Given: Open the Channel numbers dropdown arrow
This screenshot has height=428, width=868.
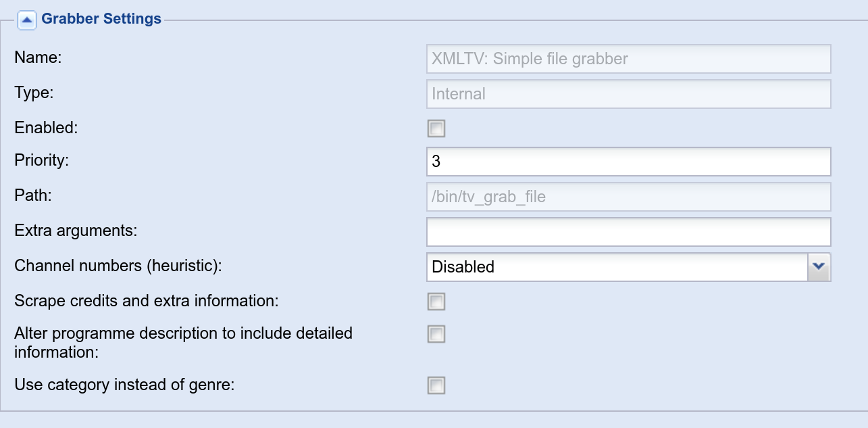Looking at the screenshot, I should pos(819,266).
